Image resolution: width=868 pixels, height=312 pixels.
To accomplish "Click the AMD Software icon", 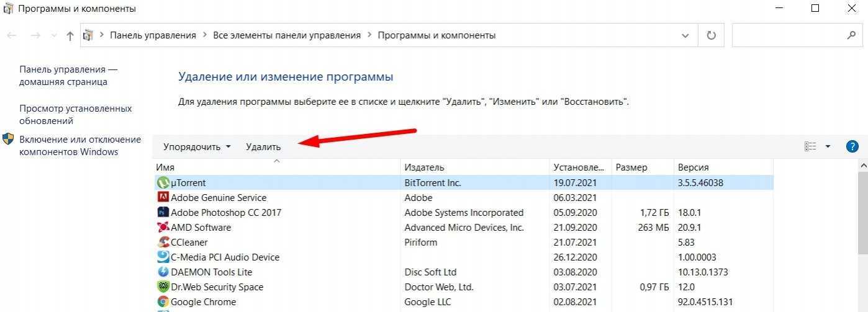I will tap(163, 228).
